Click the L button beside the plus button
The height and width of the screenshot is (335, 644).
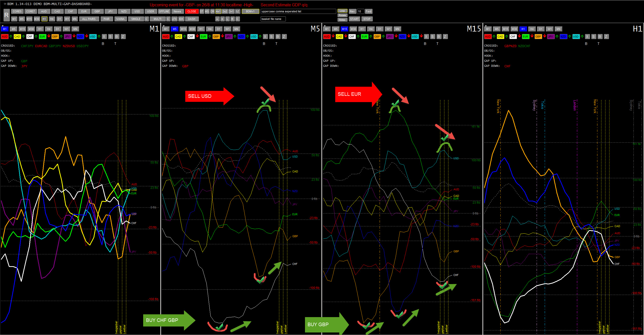pyautogui.click(x=227, y=19)
